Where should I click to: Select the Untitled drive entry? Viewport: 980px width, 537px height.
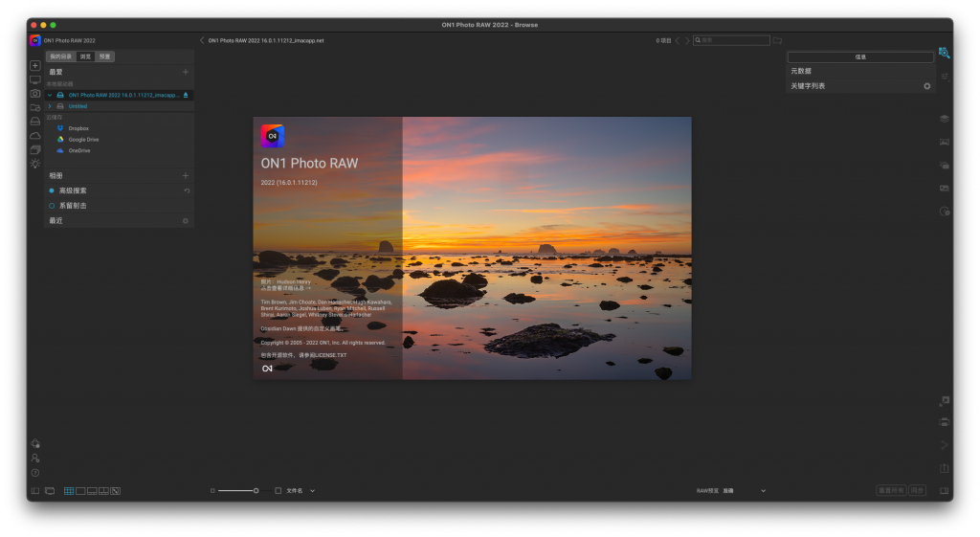tap(78, 106)
